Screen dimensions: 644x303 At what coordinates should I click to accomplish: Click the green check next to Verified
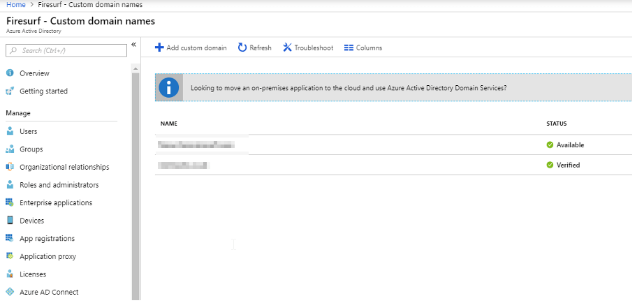pos(550,165)
